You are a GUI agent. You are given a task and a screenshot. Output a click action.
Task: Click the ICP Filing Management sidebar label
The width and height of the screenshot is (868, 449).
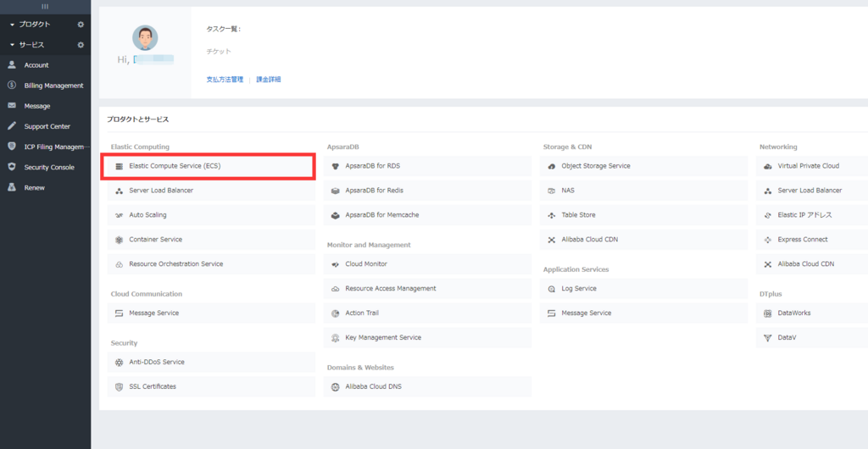pyautogui.click(x=57, y=147)
